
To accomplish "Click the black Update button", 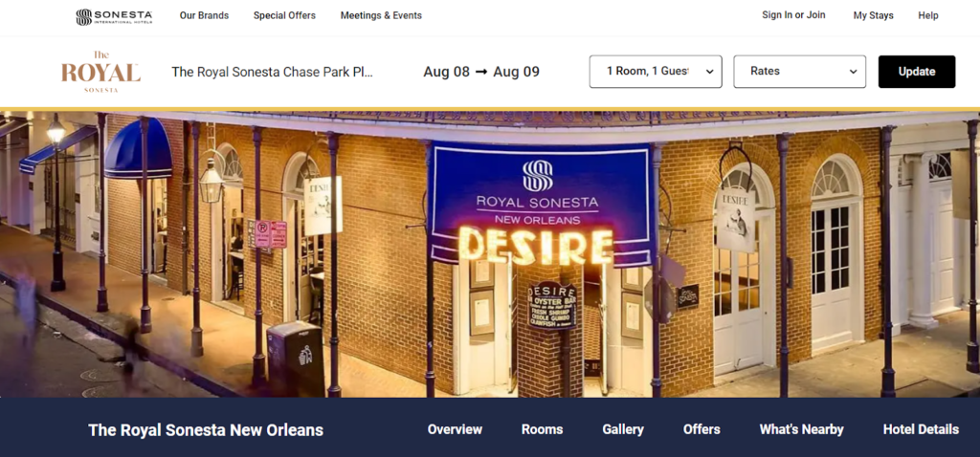I will (917, 72).
